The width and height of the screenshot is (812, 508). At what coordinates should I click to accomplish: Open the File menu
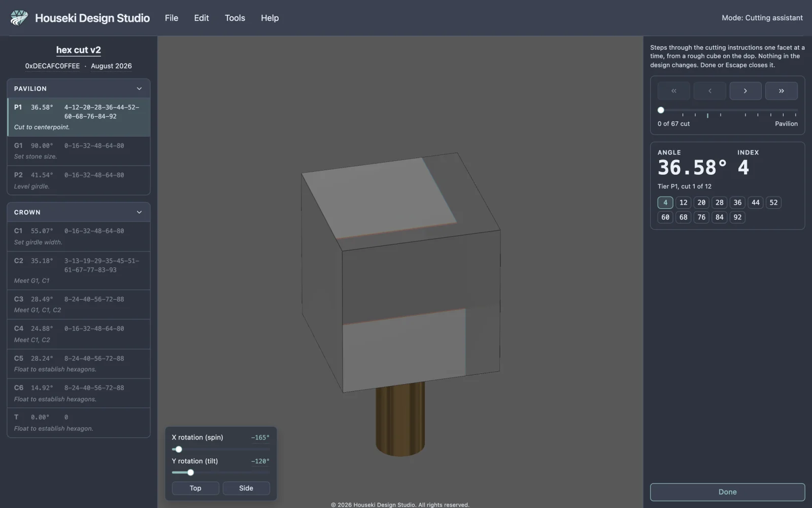click(x=172, y=18)
